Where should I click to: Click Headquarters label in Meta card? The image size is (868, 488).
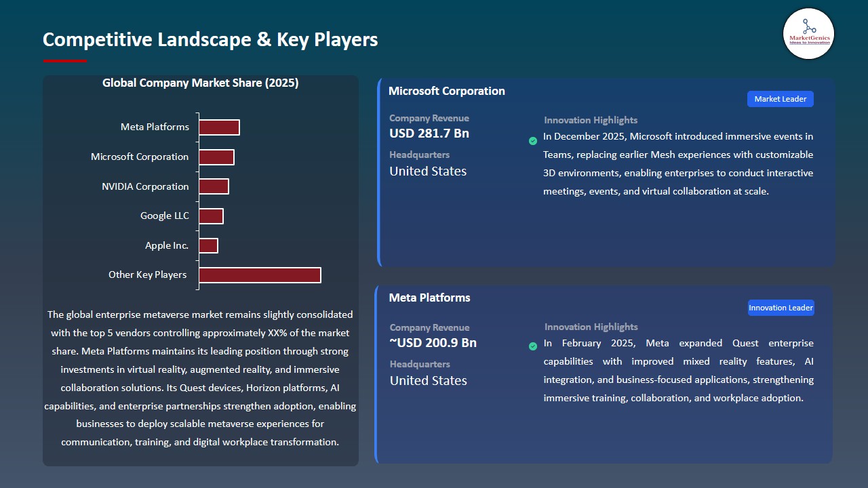pyautogui.click(x=420, y=364)
